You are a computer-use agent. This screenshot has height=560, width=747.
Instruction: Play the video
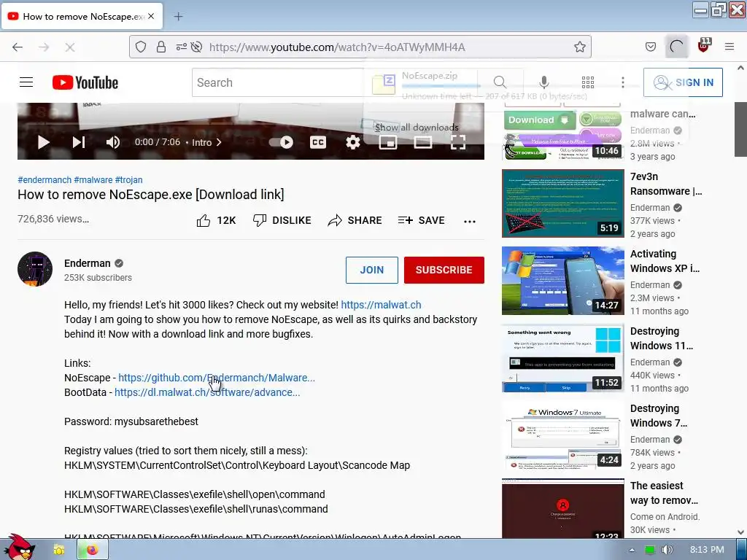pos(43,142)
